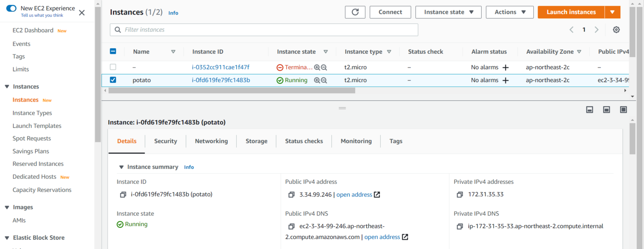This screenshot has width=644, height=249.
Task: Click Info link next to Instances heading
Action: click(x=173, y=13)
